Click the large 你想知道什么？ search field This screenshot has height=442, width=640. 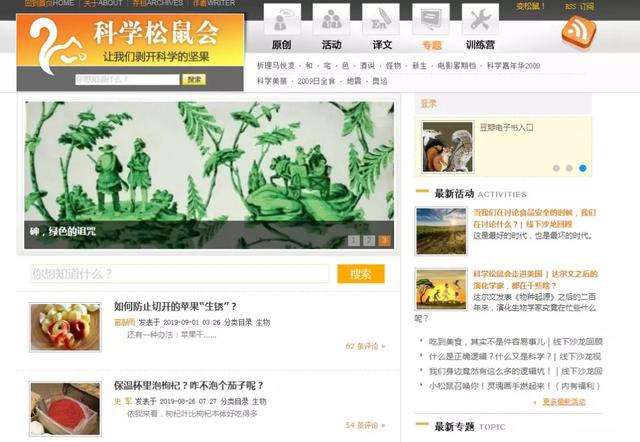pyautogui.click(x=180, y=273)
